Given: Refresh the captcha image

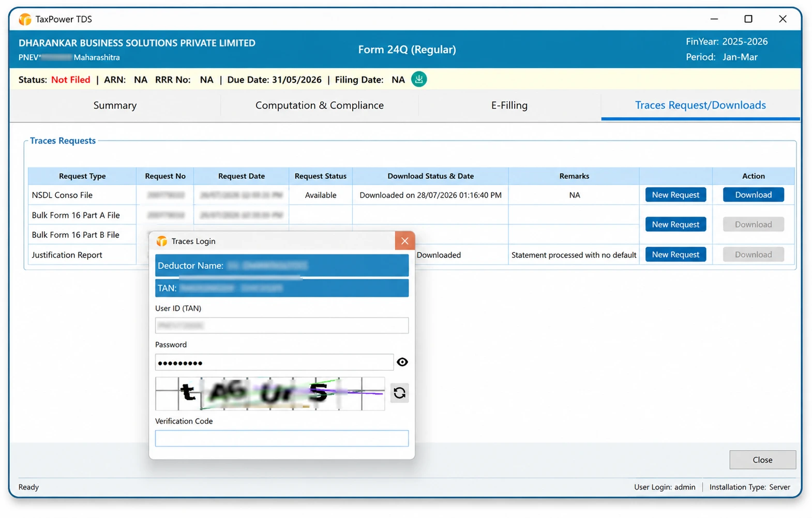Looking at the screenshot, I should tap(399, 393).
